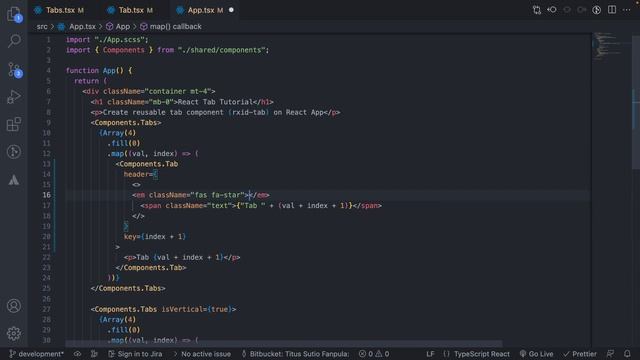Click line number 27 in gutter

47,309
